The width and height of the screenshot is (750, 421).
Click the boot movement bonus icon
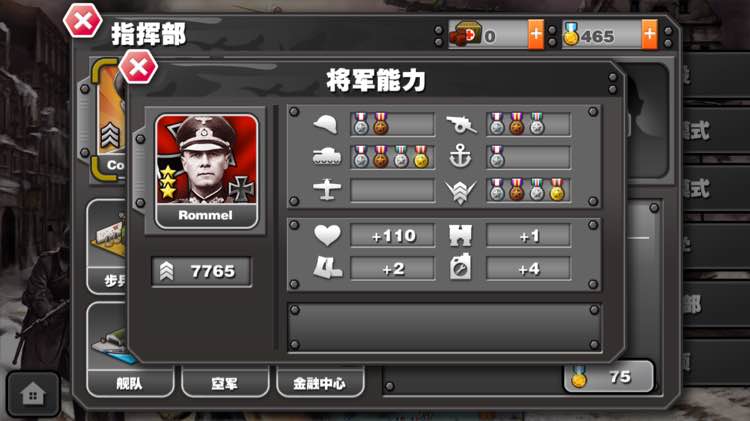[x=328, y=268]
